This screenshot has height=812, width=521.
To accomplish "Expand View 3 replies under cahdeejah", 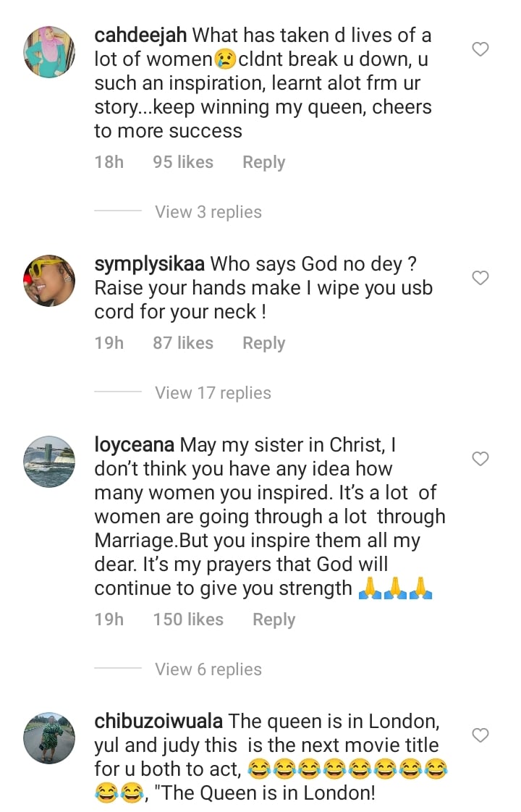I will point(208,212).
